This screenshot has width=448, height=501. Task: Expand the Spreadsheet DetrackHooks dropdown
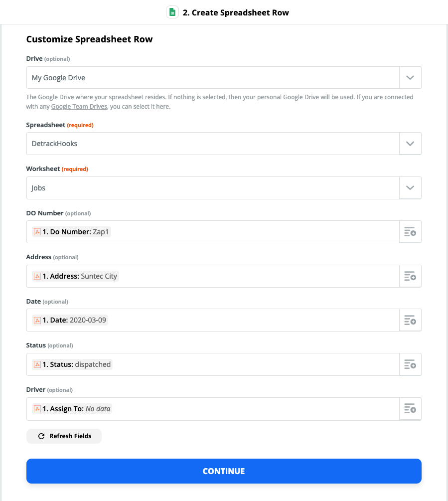[x=410, y=144]
